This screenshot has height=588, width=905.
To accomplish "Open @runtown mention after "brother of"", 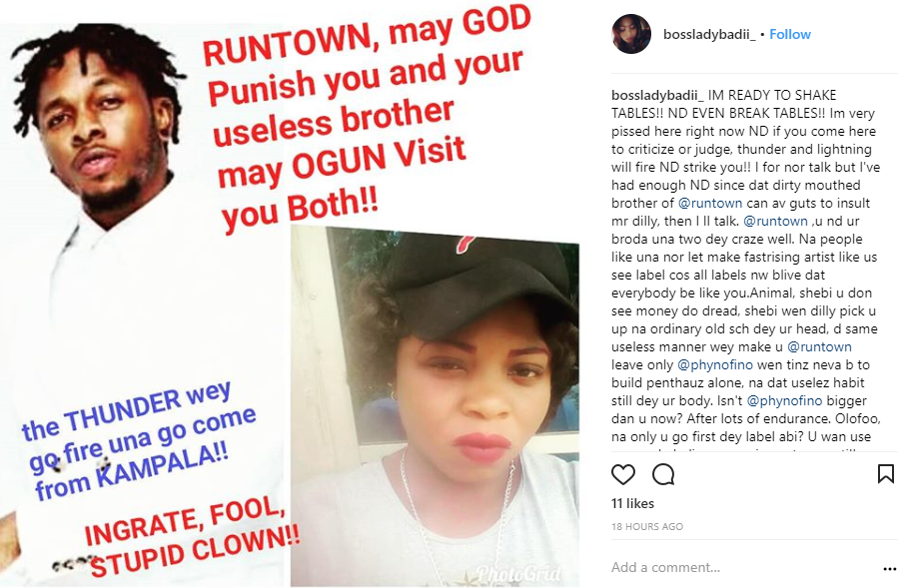I will [x=710, y=203].
